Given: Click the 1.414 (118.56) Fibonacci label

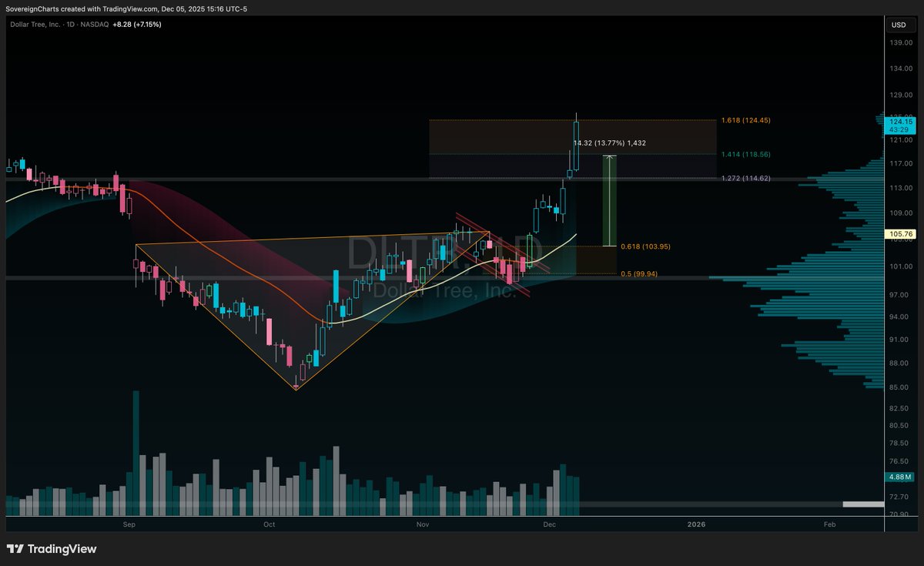Looking at the screenshot, I should (746, 154).
